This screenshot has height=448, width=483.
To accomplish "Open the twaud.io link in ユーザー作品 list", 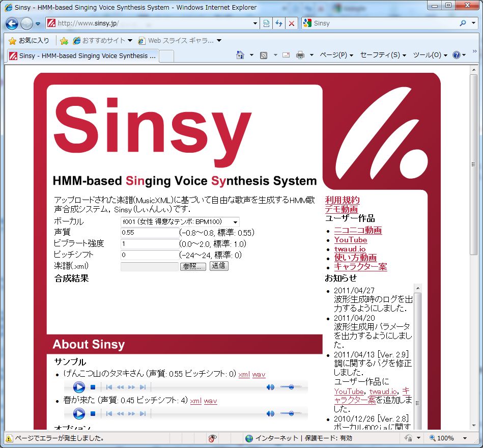I will (x=350, y=248).
